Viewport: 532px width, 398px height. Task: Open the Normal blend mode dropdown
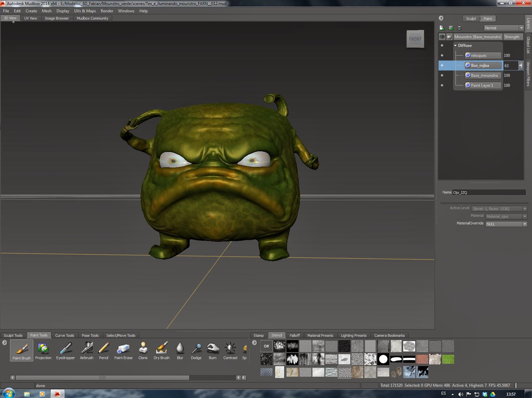504,28
